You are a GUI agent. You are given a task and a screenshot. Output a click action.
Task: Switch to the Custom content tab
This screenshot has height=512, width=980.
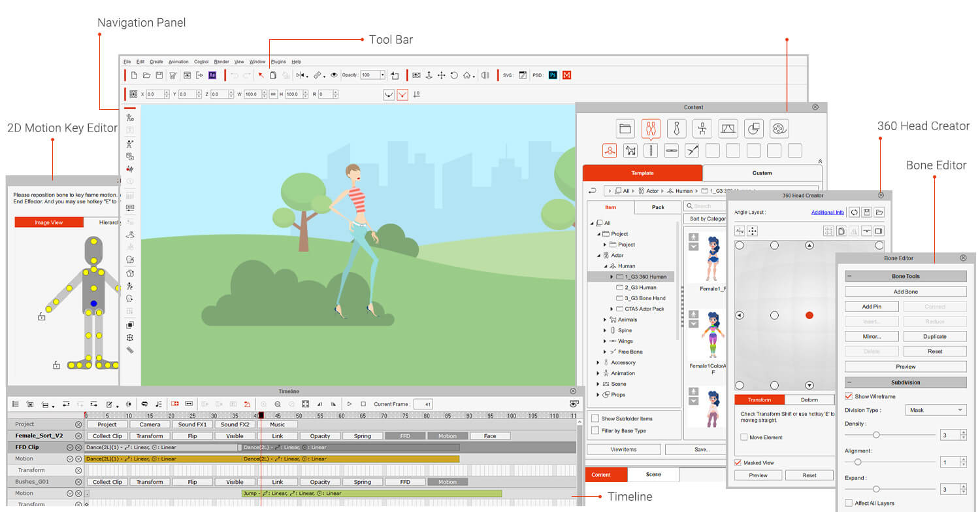pos(762,173)
